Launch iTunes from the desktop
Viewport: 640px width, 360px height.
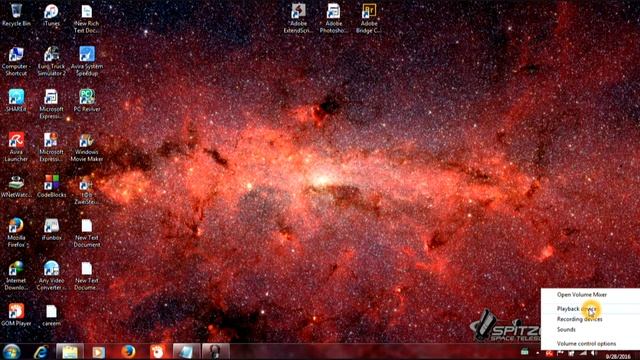click(x=51, y=16)
